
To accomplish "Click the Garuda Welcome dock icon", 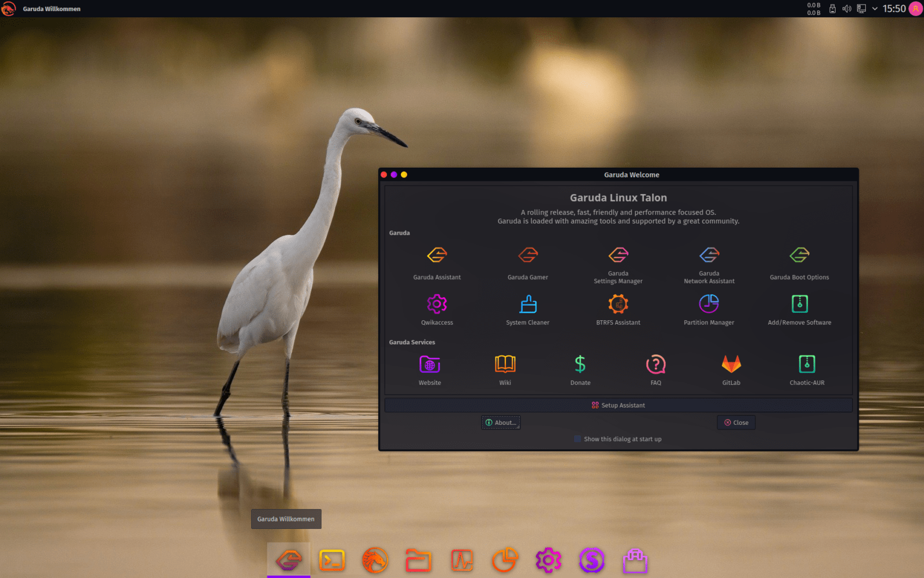I will tap(289, 560).
